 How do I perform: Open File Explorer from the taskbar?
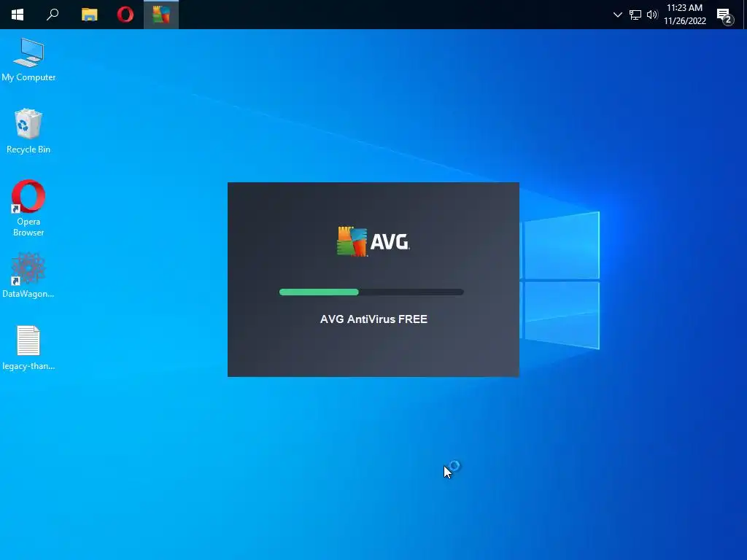[x=89, y=15]
